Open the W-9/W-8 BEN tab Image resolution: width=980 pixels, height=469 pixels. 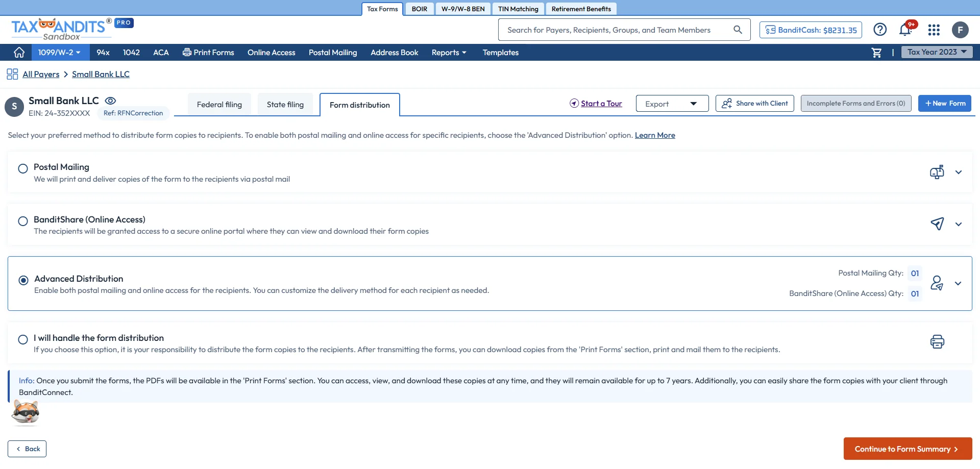463,9
